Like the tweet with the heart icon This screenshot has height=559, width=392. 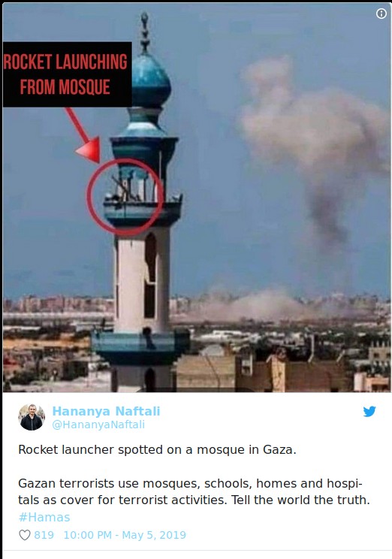pyautogui.click(x=25, y=535)
